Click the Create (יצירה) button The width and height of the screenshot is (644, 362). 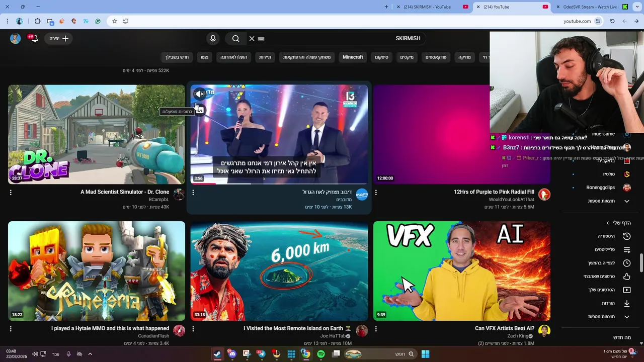click(59, 39)
